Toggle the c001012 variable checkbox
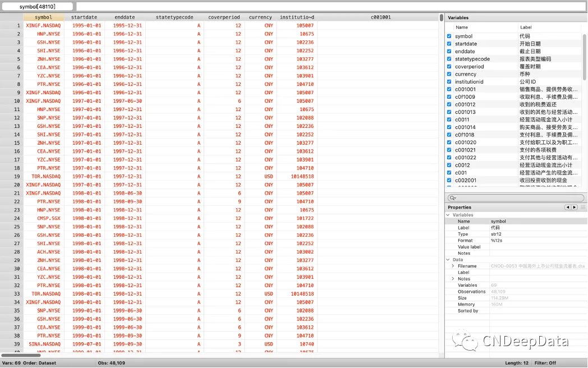The height and width of the screenshot is (368, 588). [449, 104]
